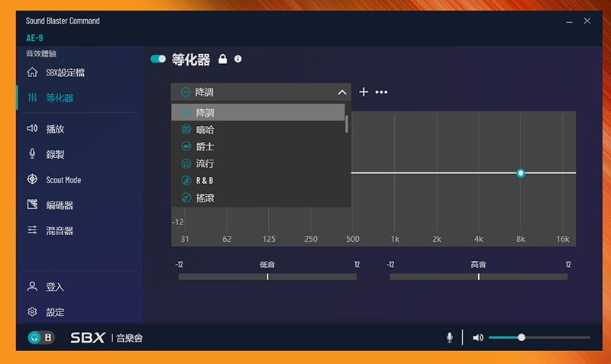Open the three-dots more options menu
The width and height of the screenshot is (611, 364).
pos(381,92)
